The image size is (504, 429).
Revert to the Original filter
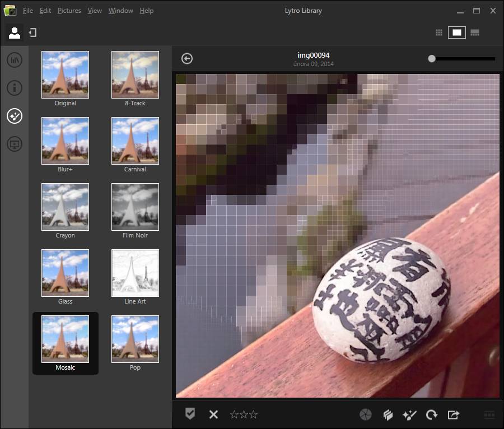tap(65, 74)
